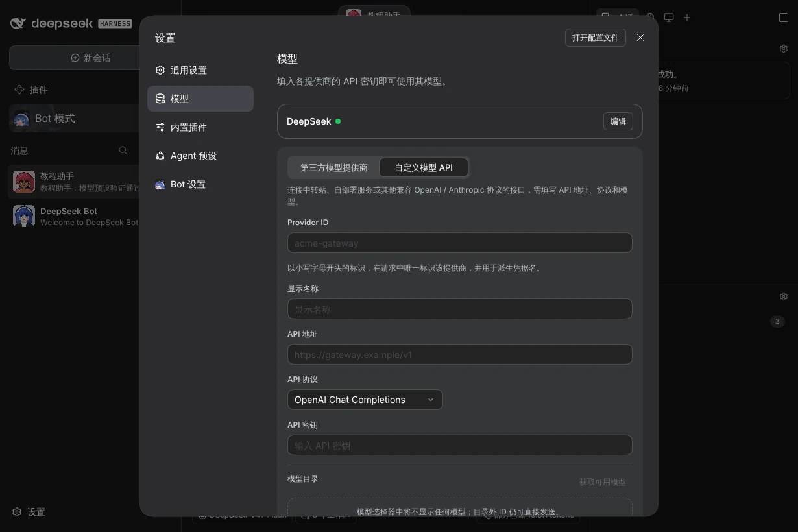Image resolution: width=798 pixels, height=532 pixels.
Task: Open 通用设置 in settings sidebar
Action: (200, 70)
